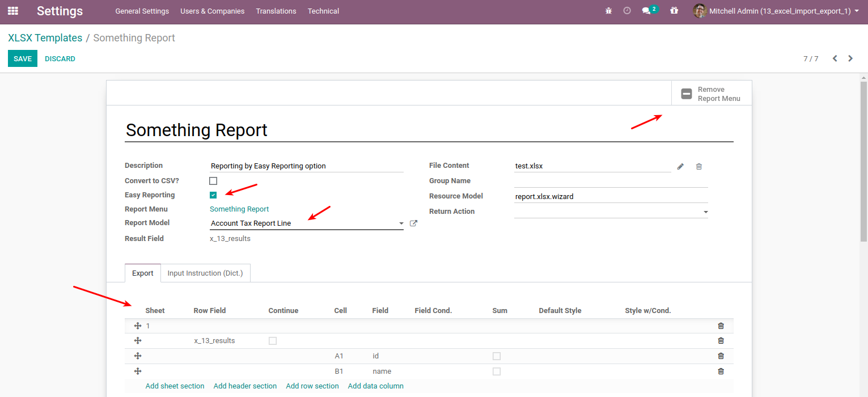Viewport: 868px width, 397px height.
Task: Click the Odoo gift icon
Action: (x=674, y=10)
